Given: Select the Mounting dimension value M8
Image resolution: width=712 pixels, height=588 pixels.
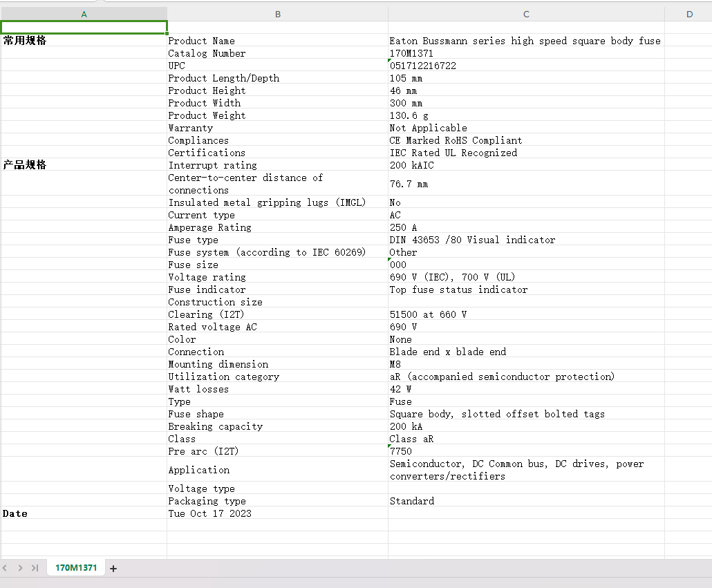Looking at the screenshot, I should [x=526, y=364].
